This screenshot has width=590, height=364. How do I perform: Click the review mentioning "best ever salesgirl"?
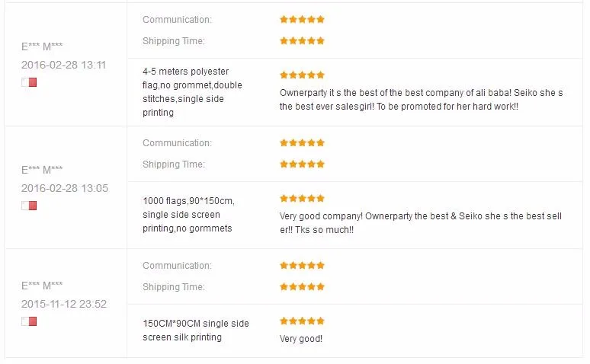point(421,100)
